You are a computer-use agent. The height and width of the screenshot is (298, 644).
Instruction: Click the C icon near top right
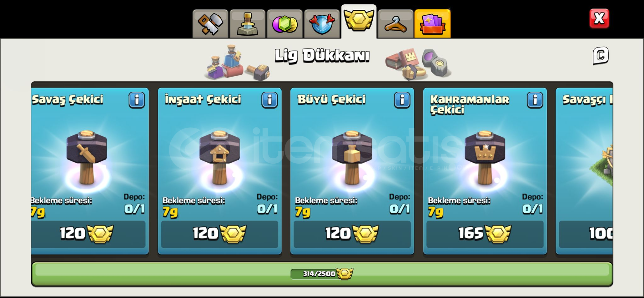(601, 55)
